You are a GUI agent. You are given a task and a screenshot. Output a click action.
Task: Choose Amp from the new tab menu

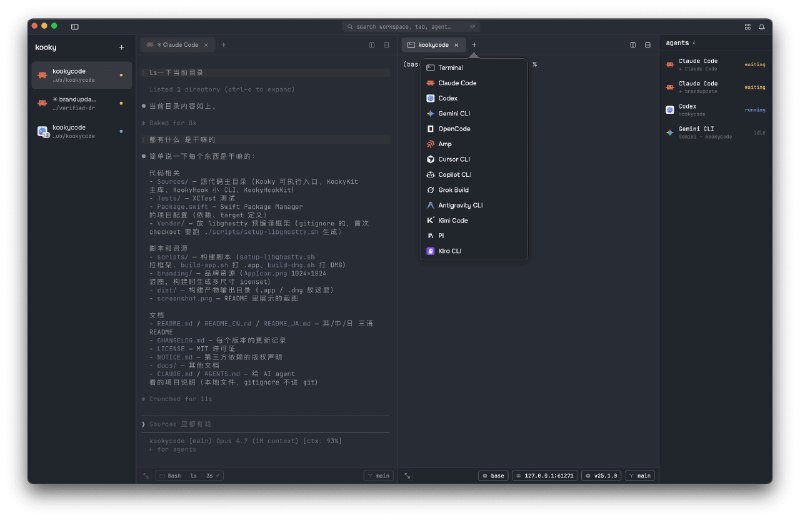474,144
